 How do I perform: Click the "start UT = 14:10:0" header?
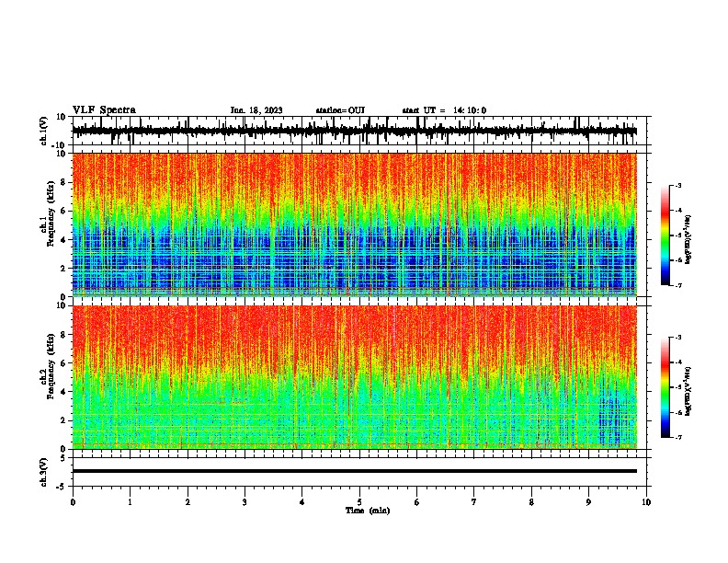click(x=444, y=110)
